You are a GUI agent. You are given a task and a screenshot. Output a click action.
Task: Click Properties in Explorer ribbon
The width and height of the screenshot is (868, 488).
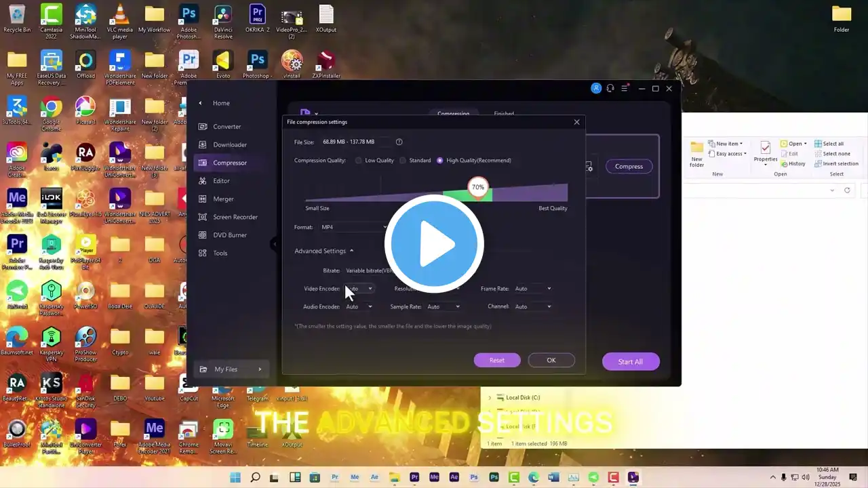[x=766, y=152]
